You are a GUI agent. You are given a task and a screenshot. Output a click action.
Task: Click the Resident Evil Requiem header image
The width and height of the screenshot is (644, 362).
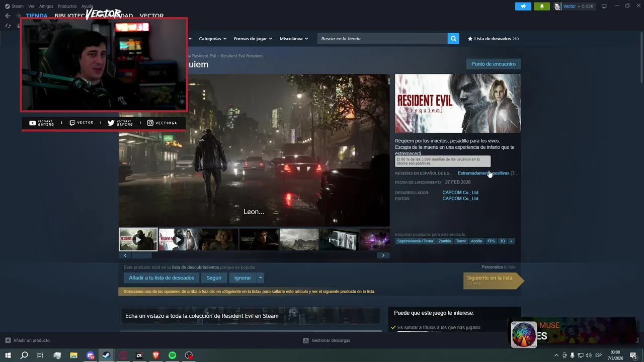[x=458, y=104]
